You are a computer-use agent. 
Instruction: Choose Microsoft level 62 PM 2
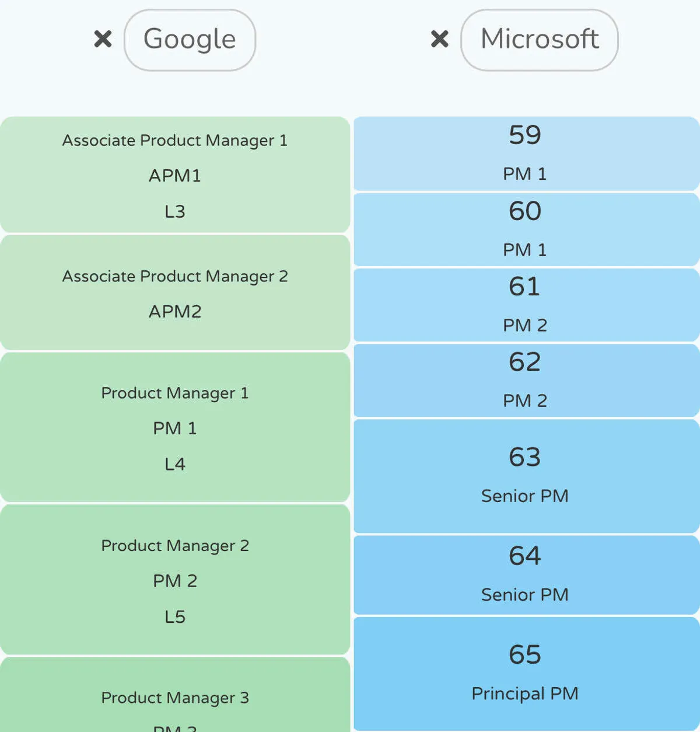click(x=525, y=381)
